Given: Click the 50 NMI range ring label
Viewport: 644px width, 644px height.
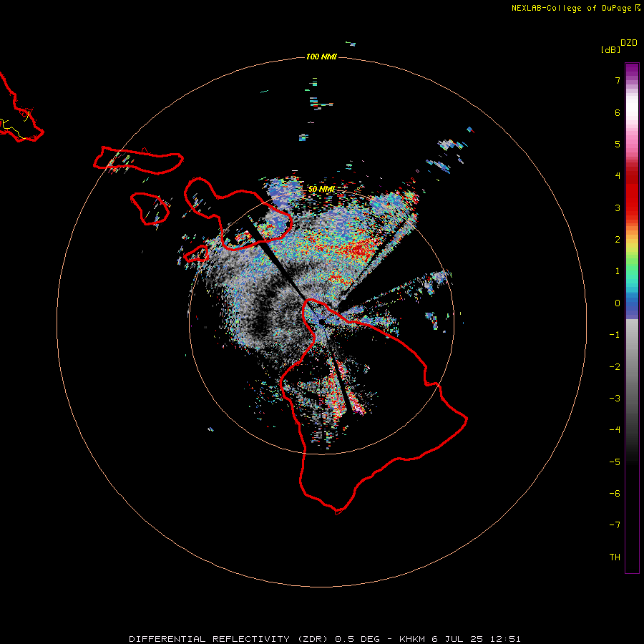Looking at the screenshot, I should coord(321,189).
